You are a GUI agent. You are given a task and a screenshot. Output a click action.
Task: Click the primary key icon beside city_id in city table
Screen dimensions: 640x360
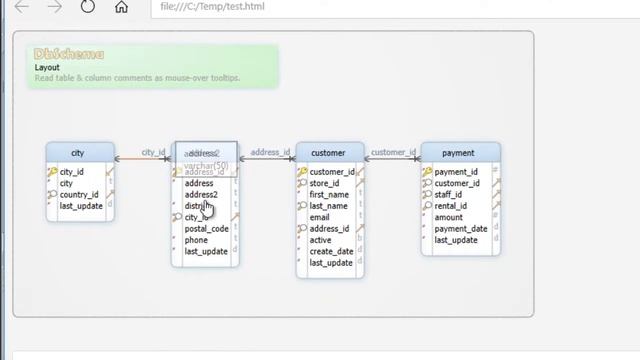click(53, 171)
